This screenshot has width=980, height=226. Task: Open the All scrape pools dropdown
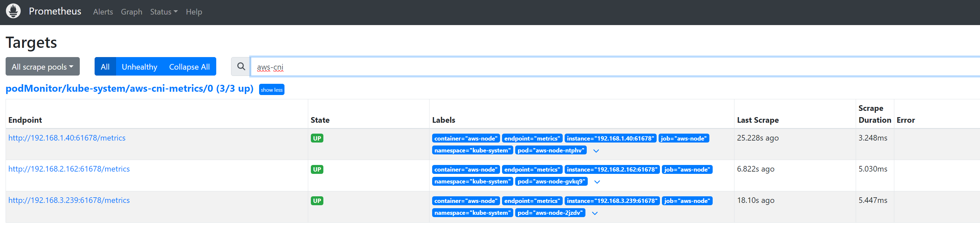pos(43,67)
